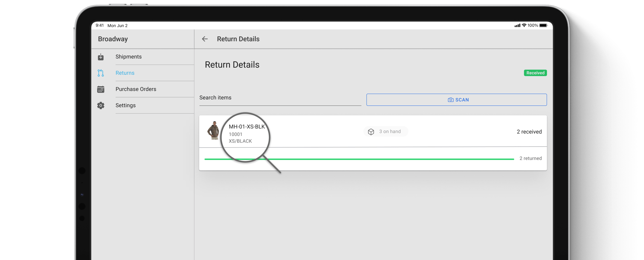
Task: Click the 'Mon Jun 2' date
Action: click(118, 25)
